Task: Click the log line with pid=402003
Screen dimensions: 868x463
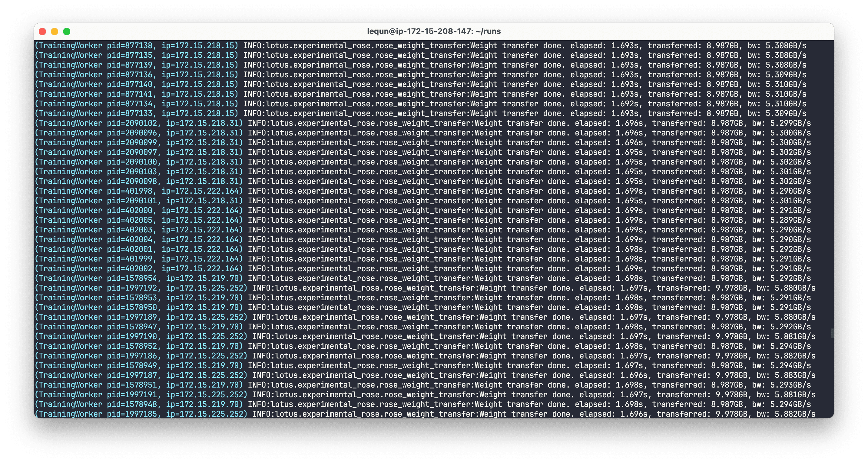Action: (423, 230)
